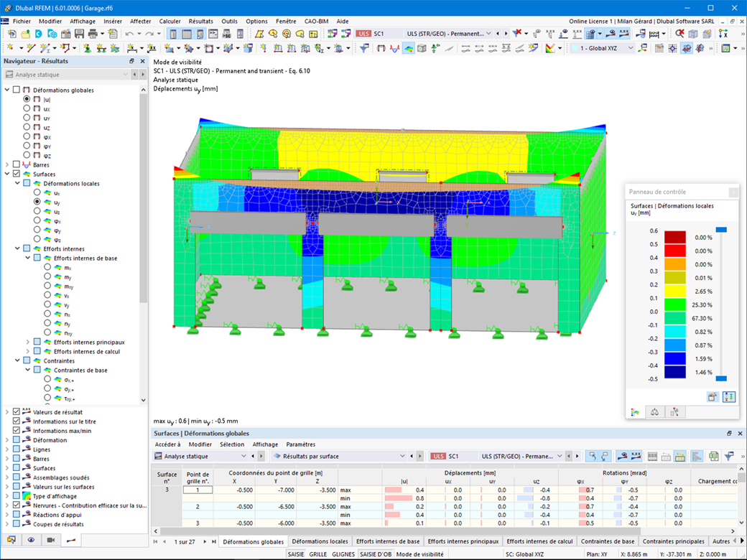
Task: Click the filter funnel icon in second toolbar
Action: click(x=364, y=48)
